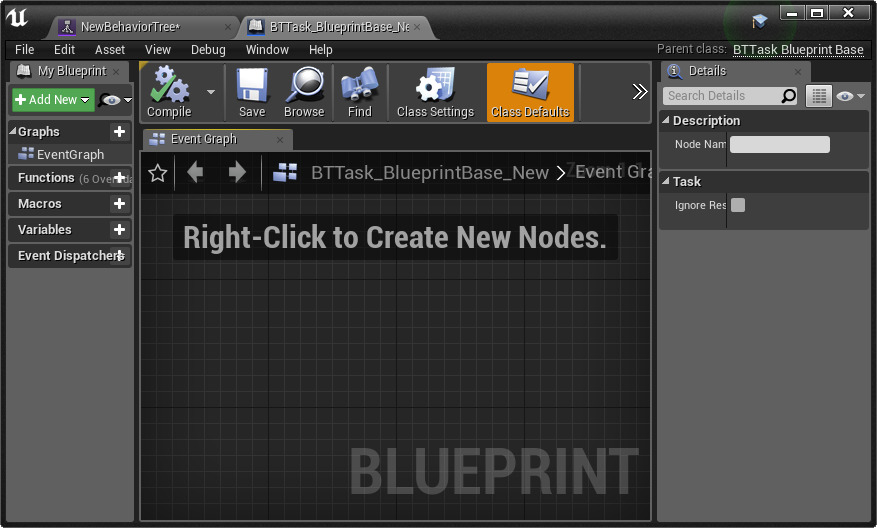Collapse the Description section in Details
This screenshot has height=528, width=877.
click(667, 121)
